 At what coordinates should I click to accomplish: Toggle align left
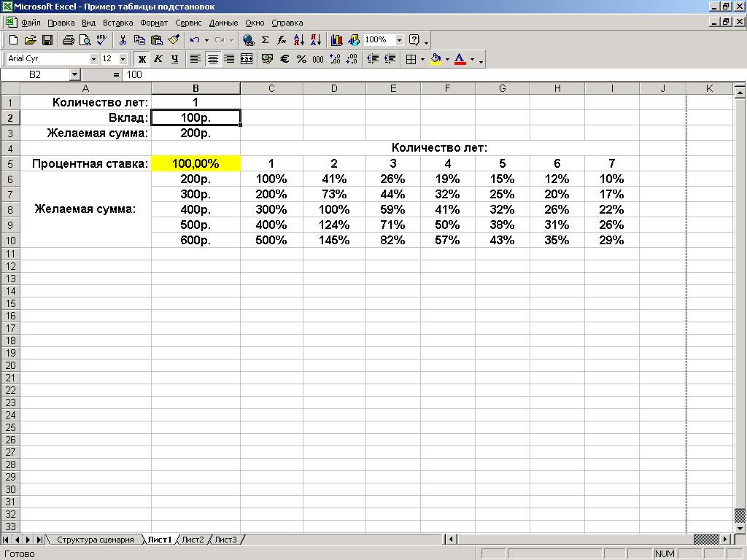(196, 59)
